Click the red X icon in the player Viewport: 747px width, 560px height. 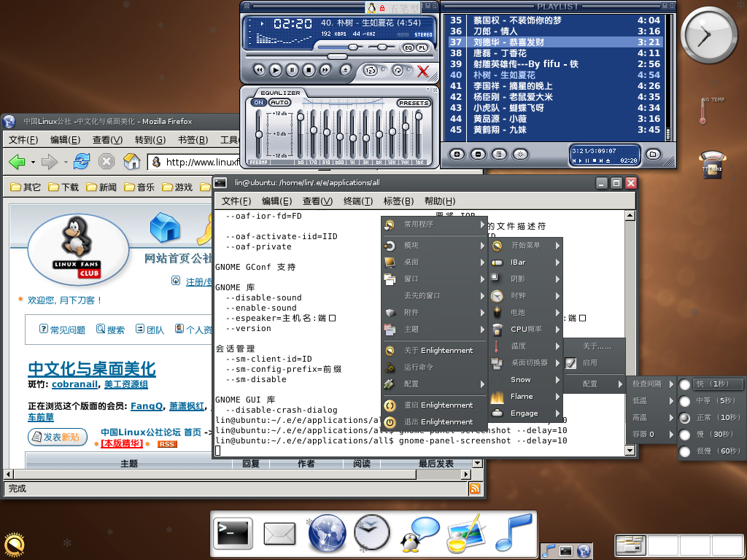point(423,71)
